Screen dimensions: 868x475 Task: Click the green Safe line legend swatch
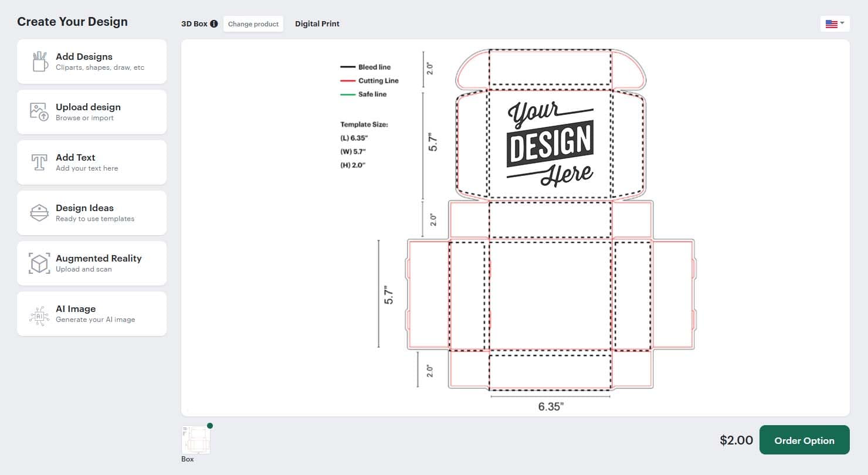point(348,94)
